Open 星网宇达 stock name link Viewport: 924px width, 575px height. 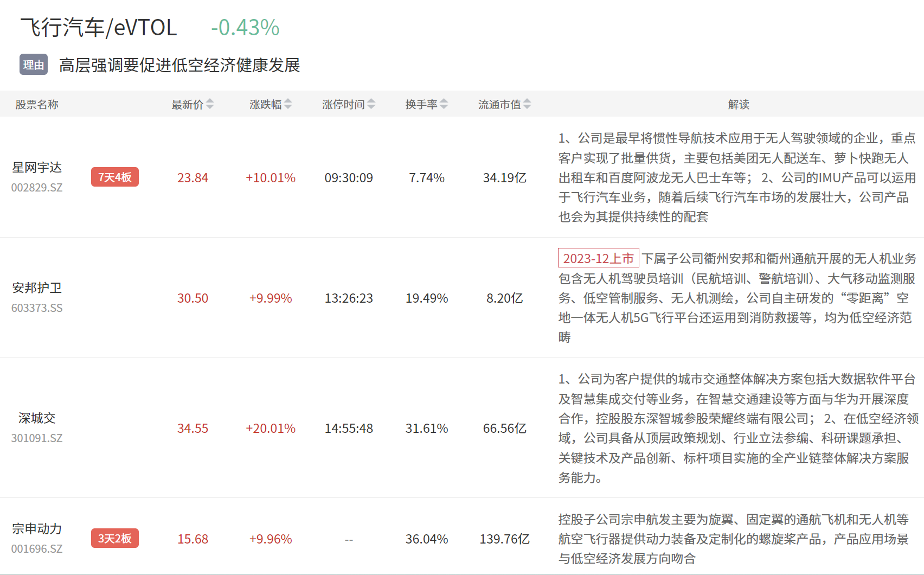pos(37,168)
